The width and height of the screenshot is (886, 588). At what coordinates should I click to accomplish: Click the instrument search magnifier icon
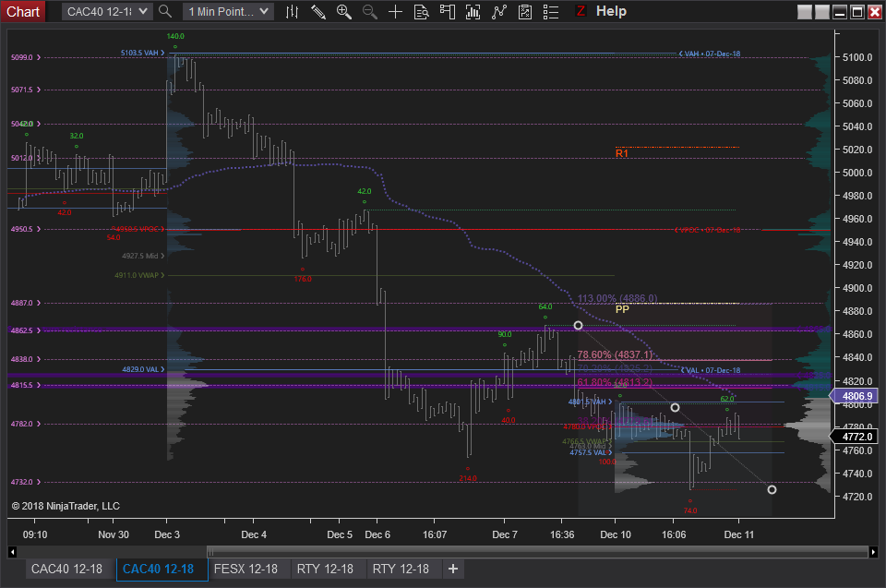[165, 11]
